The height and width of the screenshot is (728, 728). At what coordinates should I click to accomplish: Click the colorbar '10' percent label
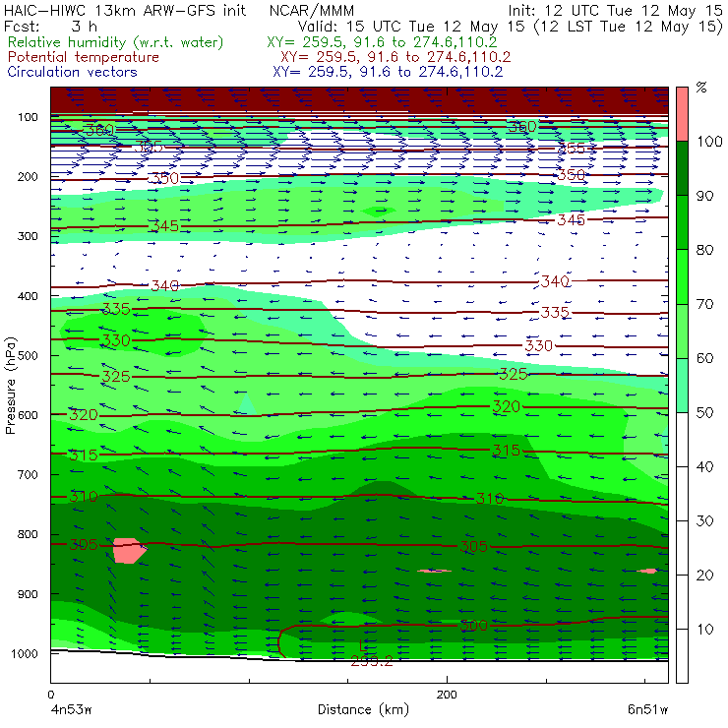click(704, 629)
